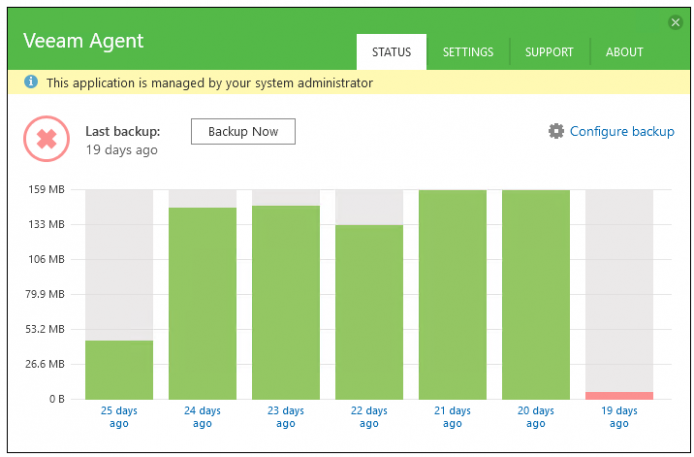
Task: Open the 20 days ago label link
Action: coord(536,417)
